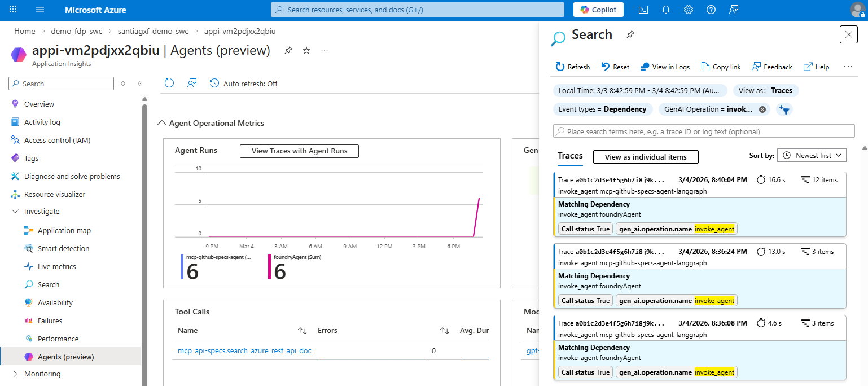Open the account avatar menu
This screenshot has height=386, width=868.
pos(858,10)
